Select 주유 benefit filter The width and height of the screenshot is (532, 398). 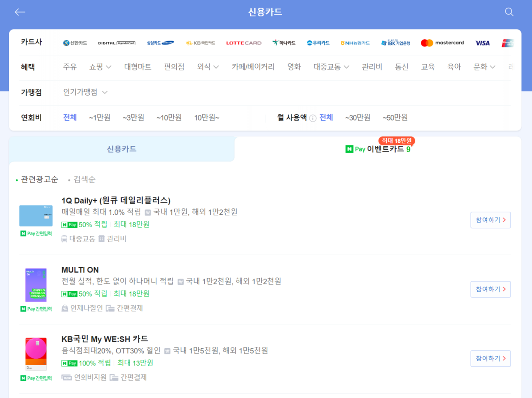click(70, 67)
